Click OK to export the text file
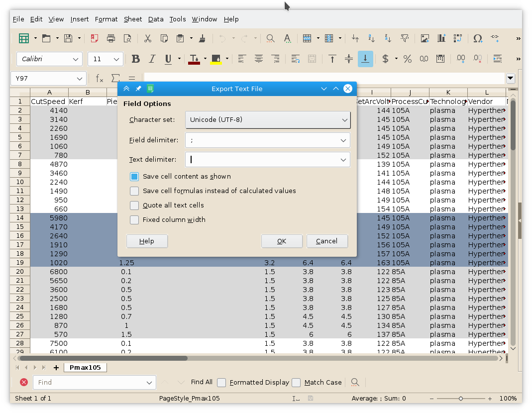The width and height of the screenshot is (532, 413). click(282, 241)
